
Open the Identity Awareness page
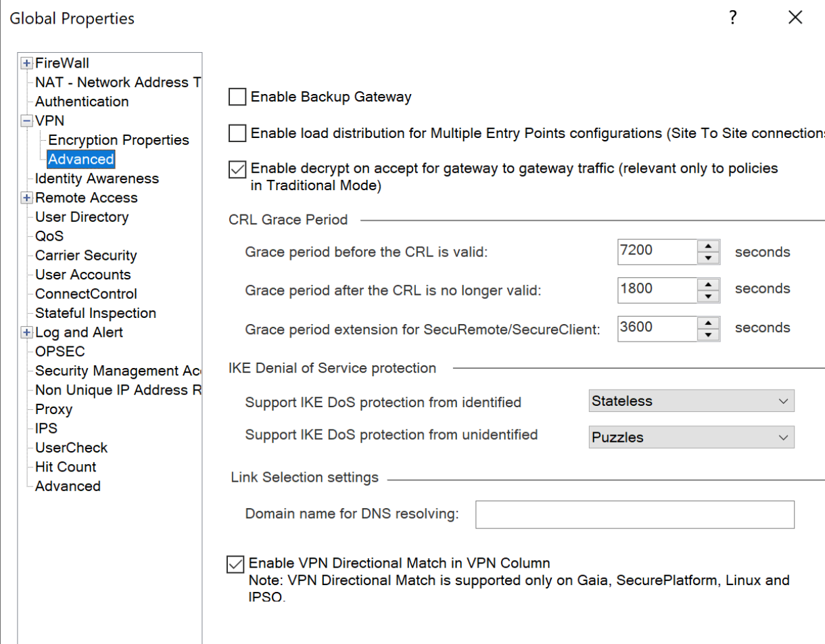[x=97, y=179]
